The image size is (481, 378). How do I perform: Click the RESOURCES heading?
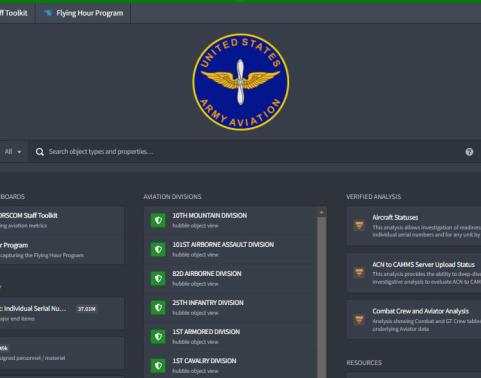364,363
